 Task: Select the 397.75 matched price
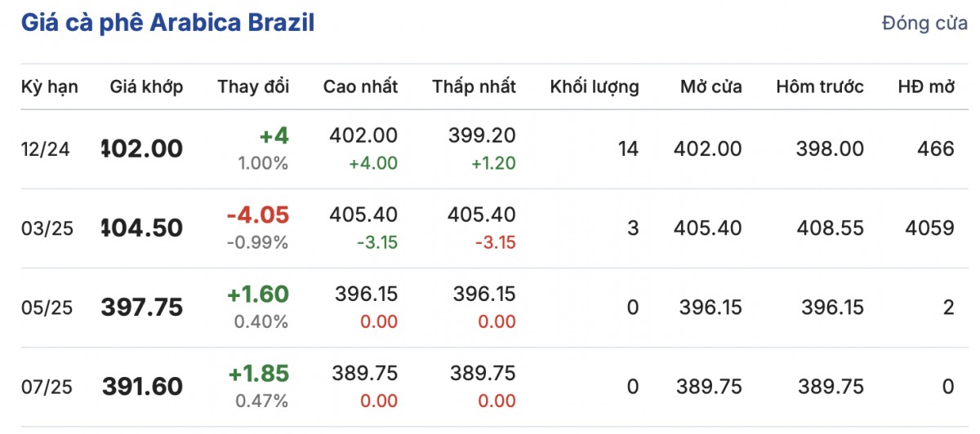click(142, 308)
